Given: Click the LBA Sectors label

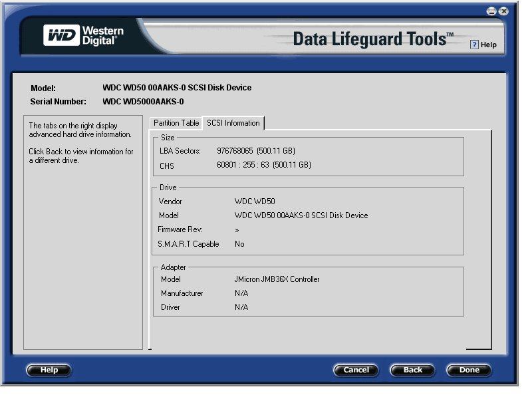Looking at the screenshot, I should 180,151.
